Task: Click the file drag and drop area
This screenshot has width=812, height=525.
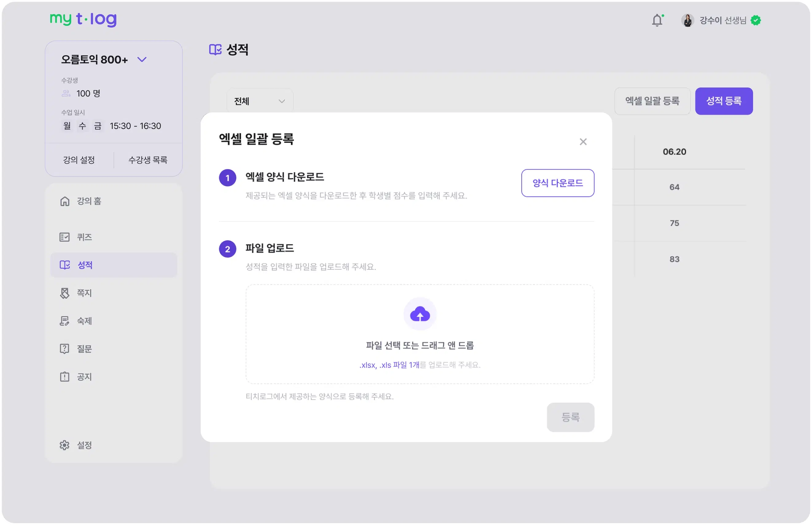Action: click(x=420, y=334)
